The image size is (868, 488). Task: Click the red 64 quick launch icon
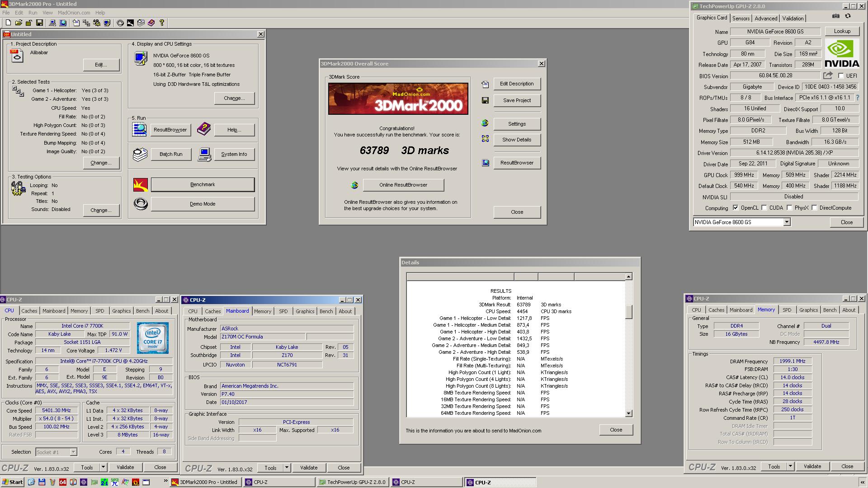point(63,482)
